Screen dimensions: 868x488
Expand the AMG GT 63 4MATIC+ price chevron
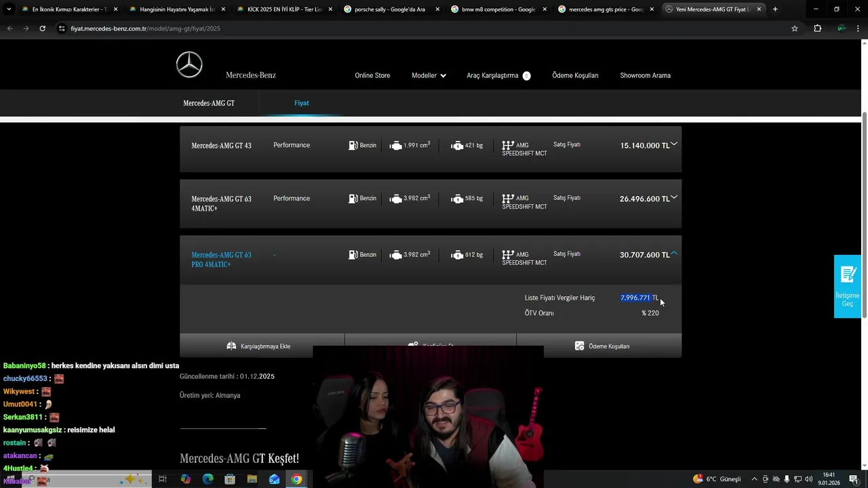tap(674, 197)
